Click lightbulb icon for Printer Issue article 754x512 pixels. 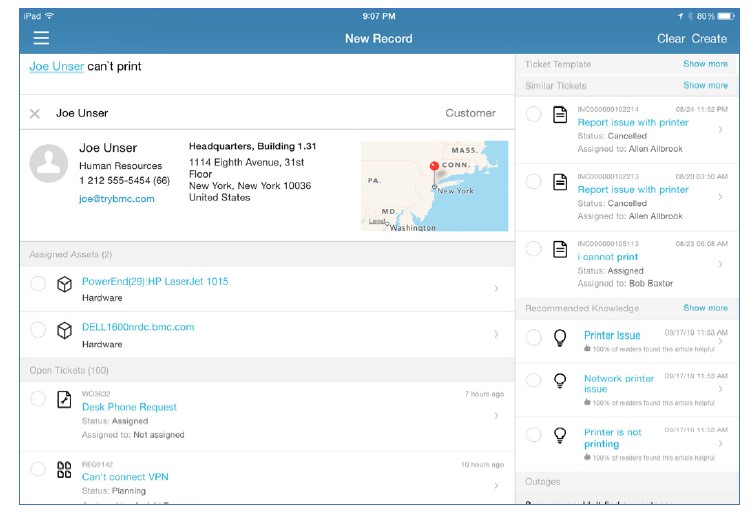click(x=561, y=336)
